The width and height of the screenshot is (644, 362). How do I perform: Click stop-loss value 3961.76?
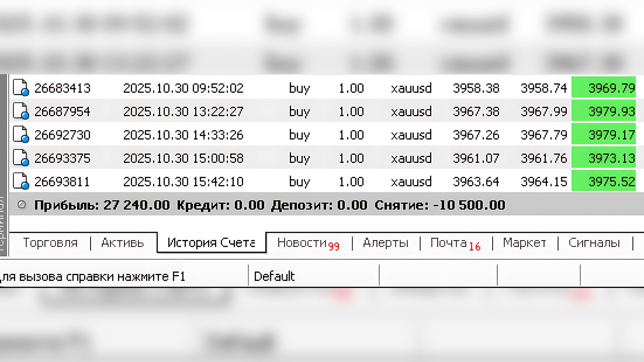coord(544,158)
